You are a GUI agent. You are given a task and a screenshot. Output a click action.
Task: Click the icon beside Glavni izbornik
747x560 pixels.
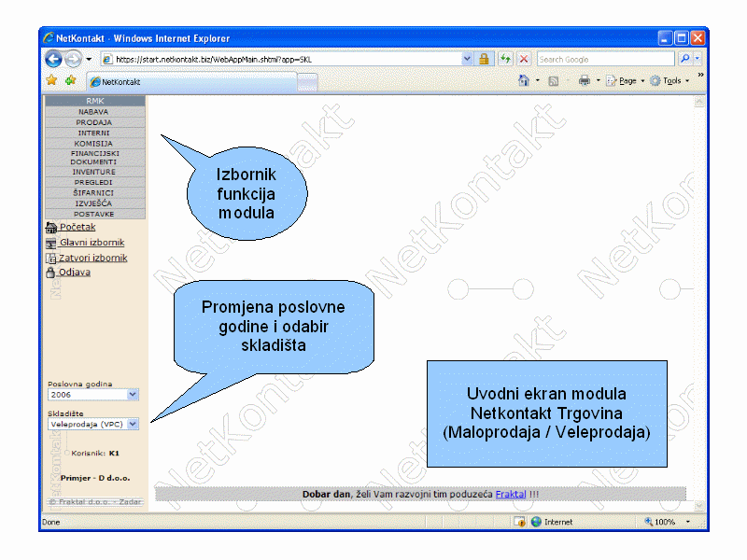point(51,244)
